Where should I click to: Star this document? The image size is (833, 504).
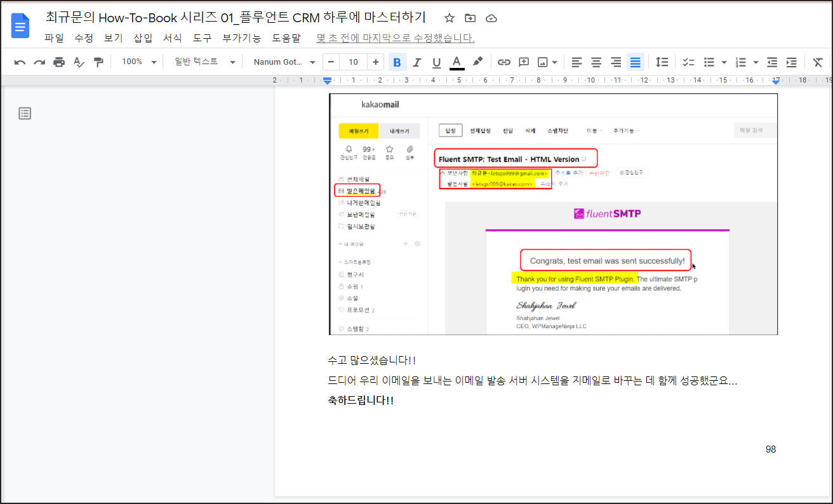[x=450, y=18]
